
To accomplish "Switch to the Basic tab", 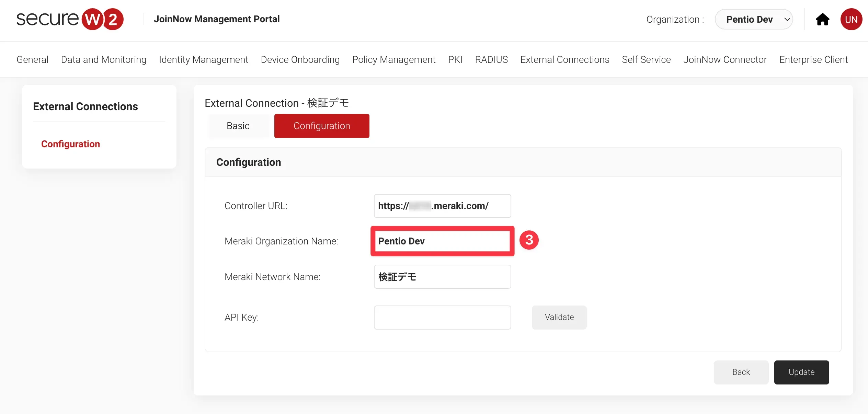I will pos(238,126).
